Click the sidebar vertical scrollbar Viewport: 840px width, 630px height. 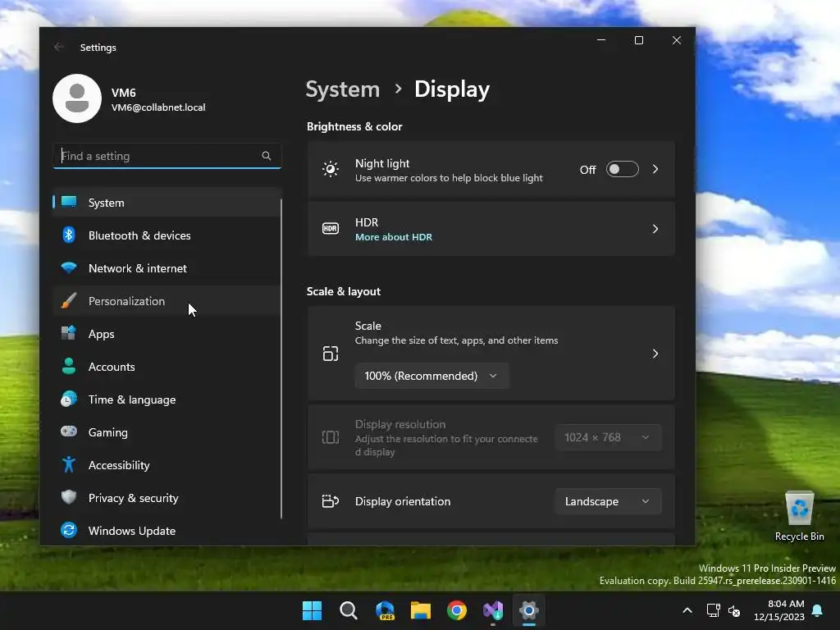click(281, 358)
